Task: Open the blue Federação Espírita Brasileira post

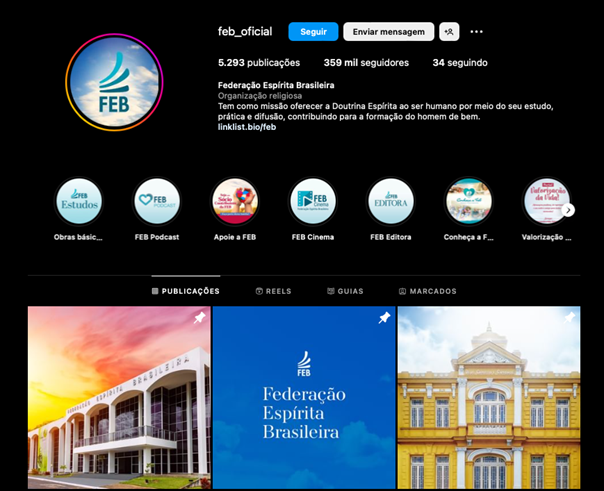Action: pos(303,398)
